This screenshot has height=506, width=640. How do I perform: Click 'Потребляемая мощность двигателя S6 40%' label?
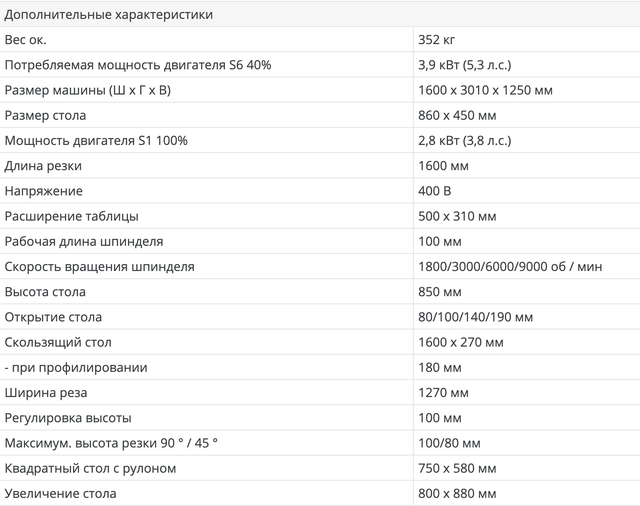click(138, 65)
